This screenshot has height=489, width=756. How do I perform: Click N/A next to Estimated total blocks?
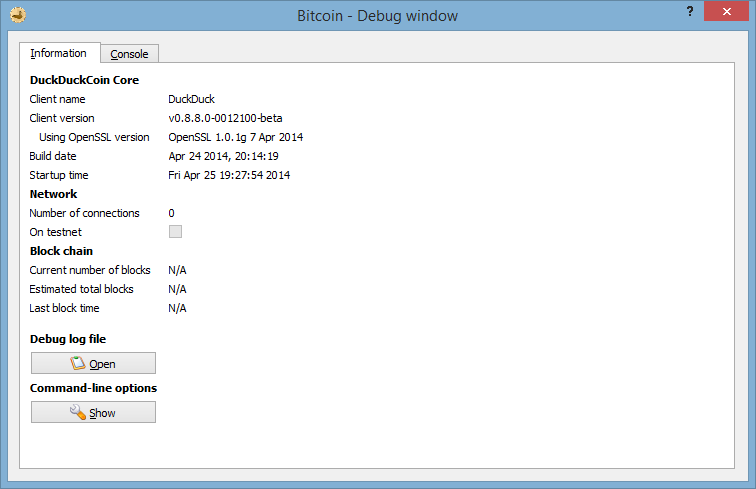click(x=177, y=289)
